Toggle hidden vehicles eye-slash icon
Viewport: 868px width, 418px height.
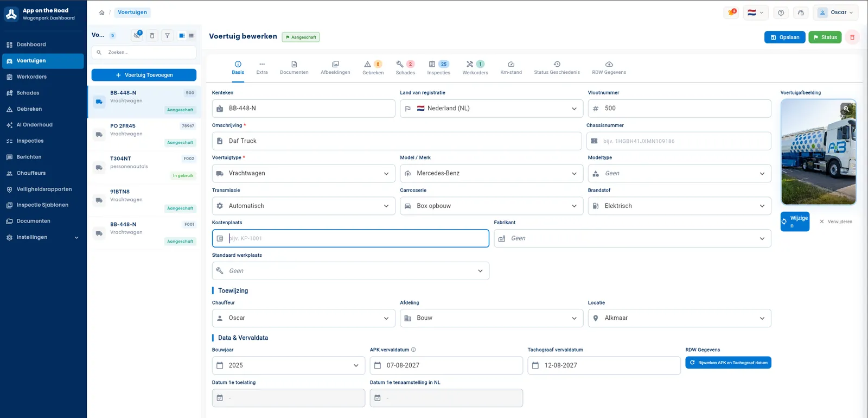tap(137, 36)
